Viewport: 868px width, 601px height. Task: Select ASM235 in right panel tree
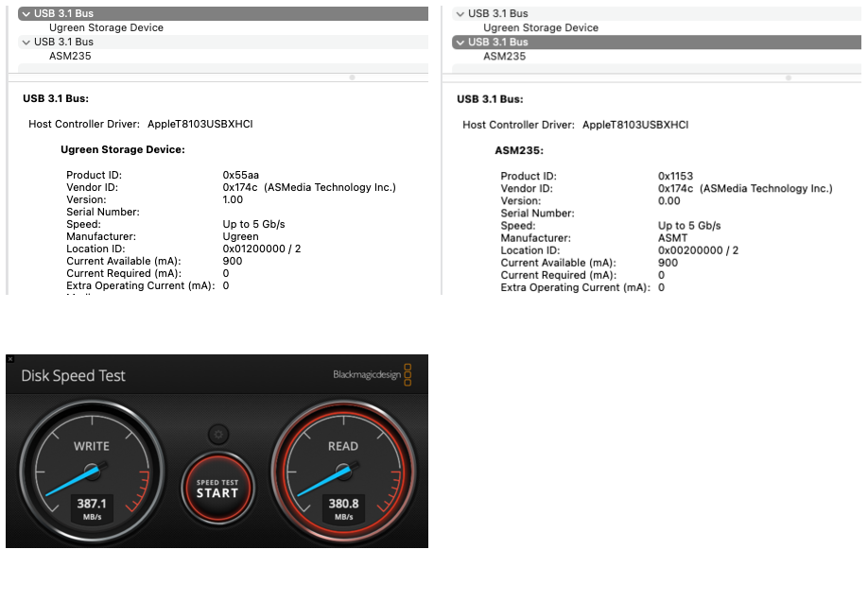coord(504,56)
